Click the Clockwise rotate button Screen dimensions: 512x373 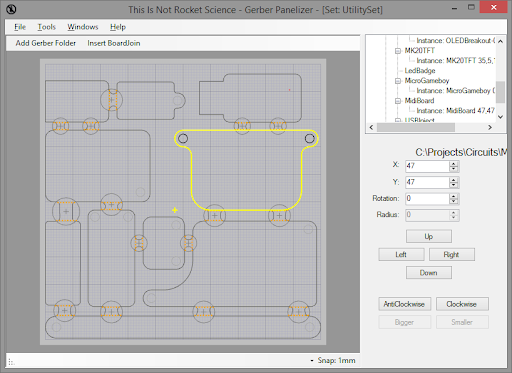click(462, 304)
